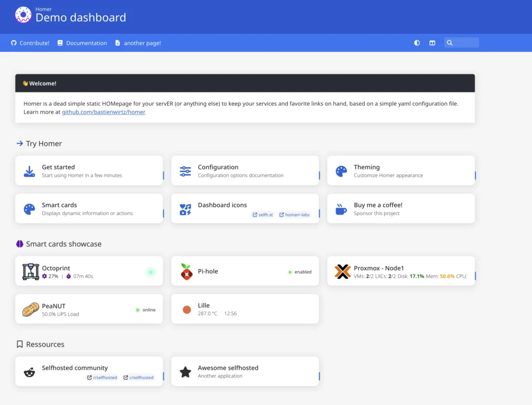Click the Homer donut logo
Screen dimensions: 532x405
(x=23, y=15)
